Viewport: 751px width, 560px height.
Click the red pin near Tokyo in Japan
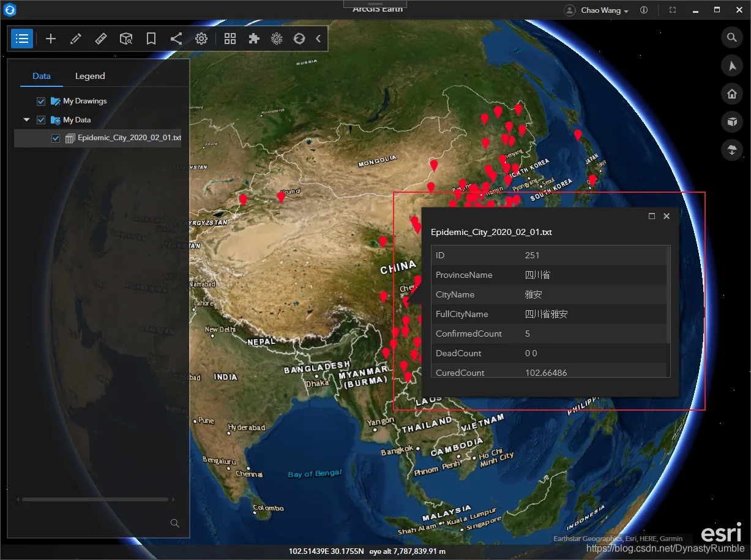[x=592, y=180]
